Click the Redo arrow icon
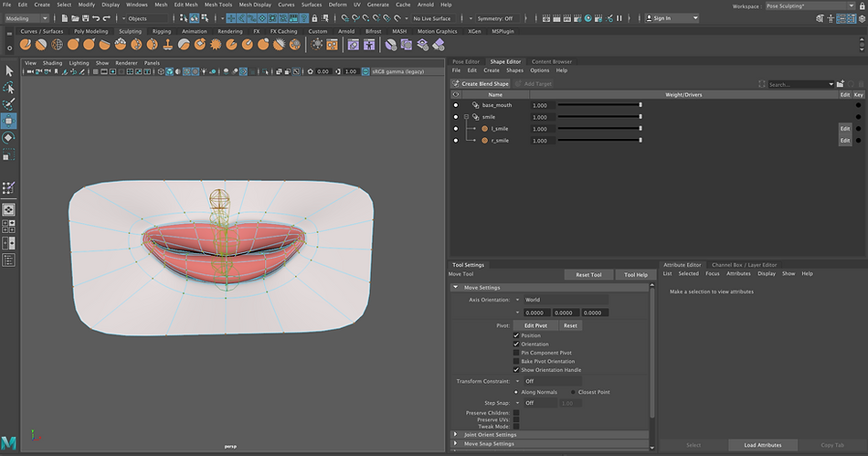Image resolution: width=868 pixels, height=456 pixels. click(x=106, y=18)
